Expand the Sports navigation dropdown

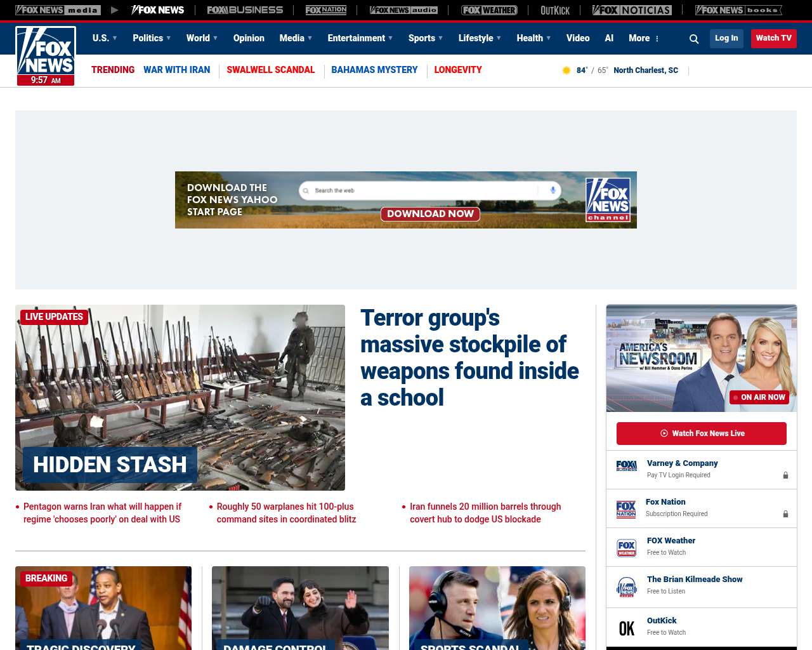pyautogui.click(x=426, y=38)
